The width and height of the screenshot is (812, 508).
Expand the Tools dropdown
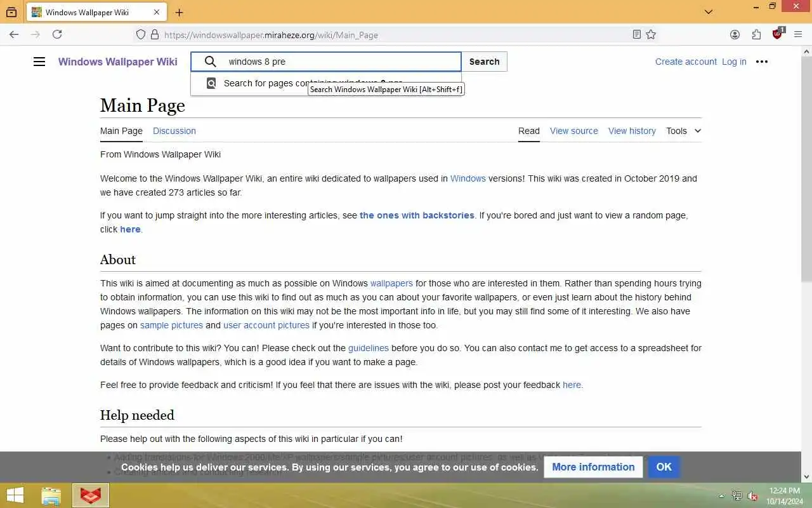683,131
